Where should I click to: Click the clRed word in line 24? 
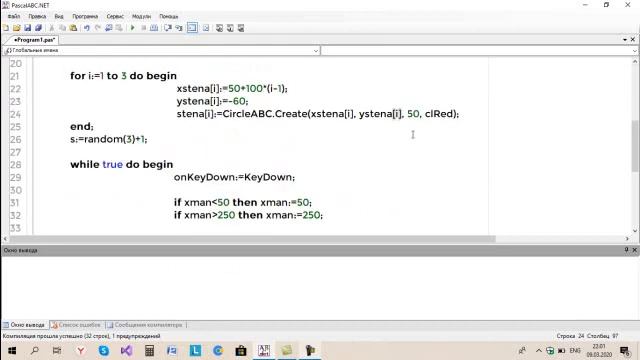(440, 114)
